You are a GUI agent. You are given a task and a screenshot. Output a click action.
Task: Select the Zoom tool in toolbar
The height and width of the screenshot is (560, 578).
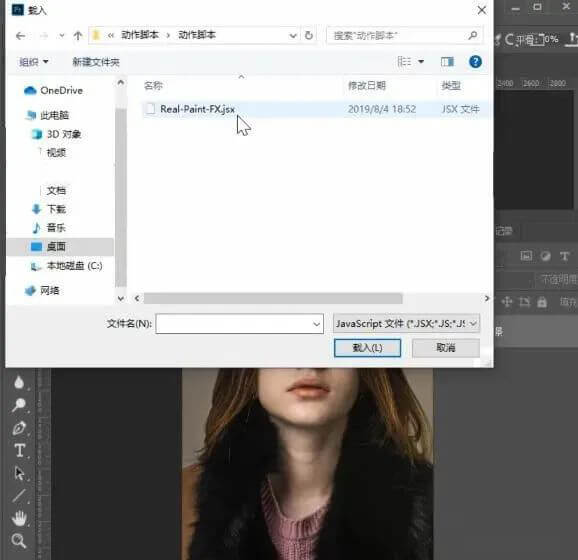(x=18, y=540)
